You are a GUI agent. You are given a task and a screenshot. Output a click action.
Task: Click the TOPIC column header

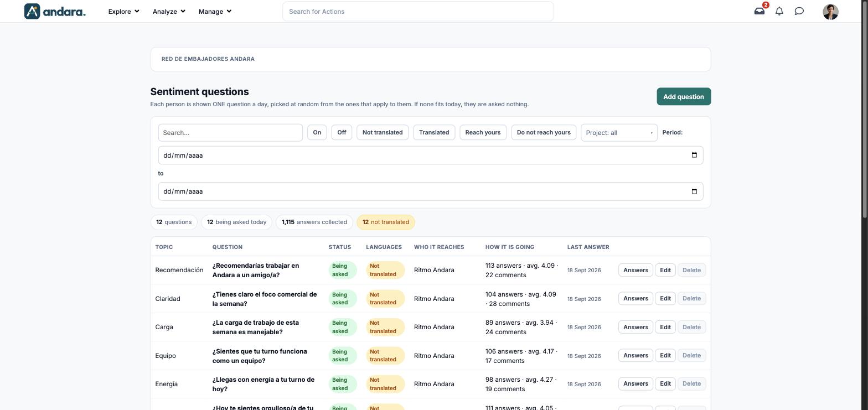(164, 247)
